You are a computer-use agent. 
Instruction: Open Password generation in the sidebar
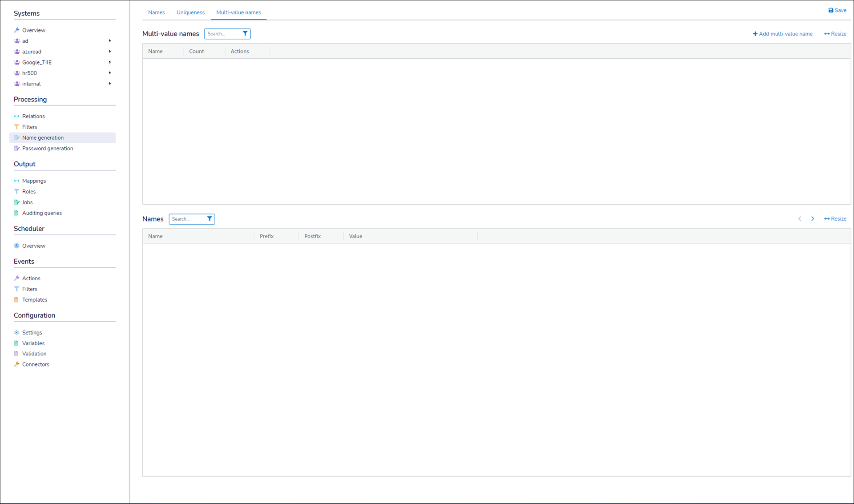(x=47, y=149)
